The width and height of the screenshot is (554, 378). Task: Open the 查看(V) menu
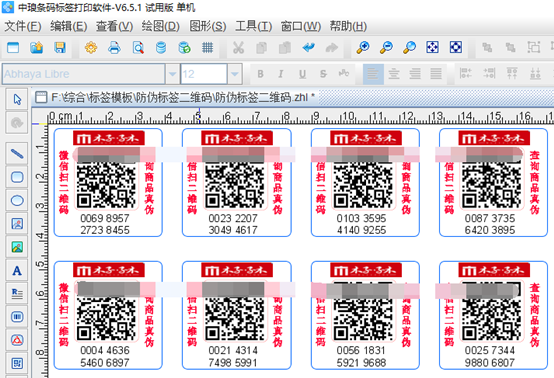click(114, 26)
